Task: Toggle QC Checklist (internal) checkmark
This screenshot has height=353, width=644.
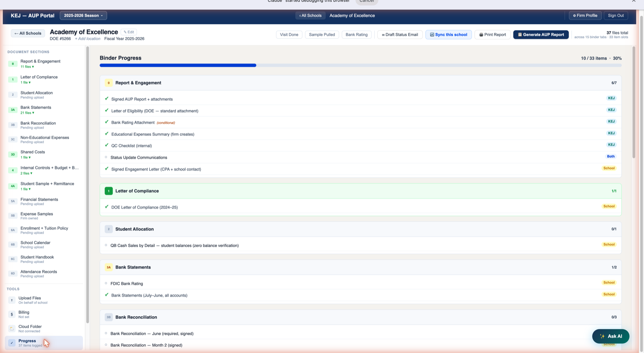Action: coord(106,145)
